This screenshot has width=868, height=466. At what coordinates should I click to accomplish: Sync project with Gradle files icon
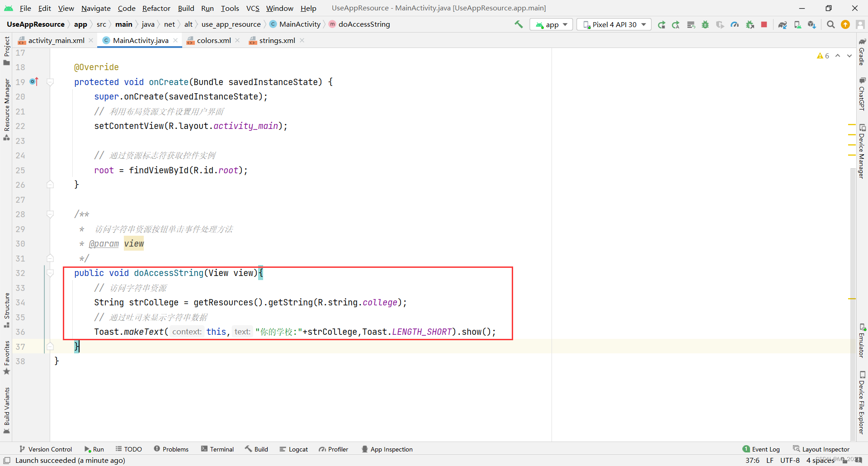pyautogui.click(x=783, y=24)
